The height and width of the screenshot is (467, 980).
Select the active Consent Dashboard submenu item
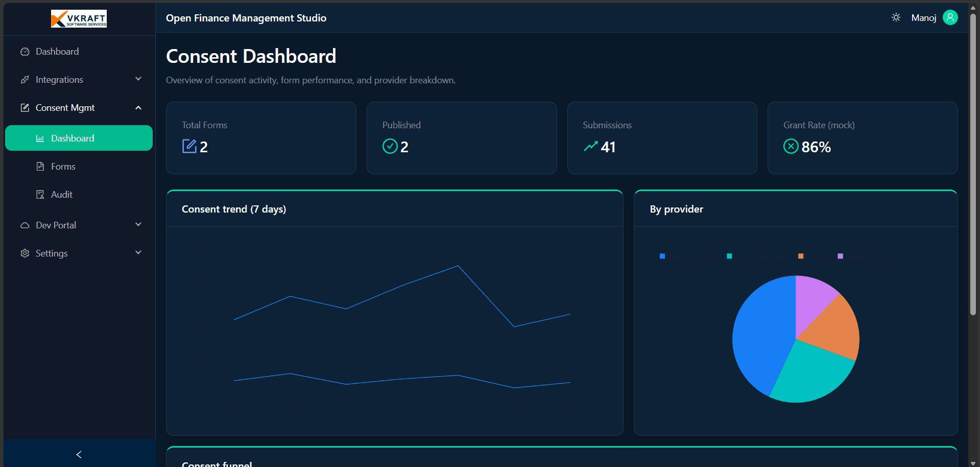coord(79,138)
